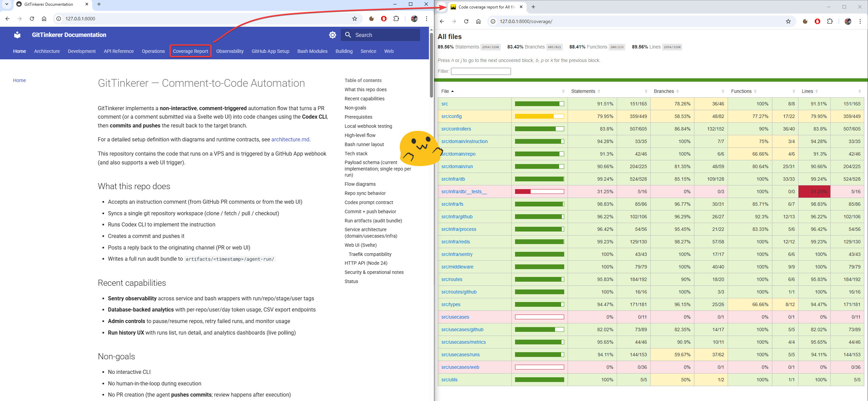Reload the coverage report page
Image resolution: width=868 pixels, height=401 pixels.
pos(466,21)
